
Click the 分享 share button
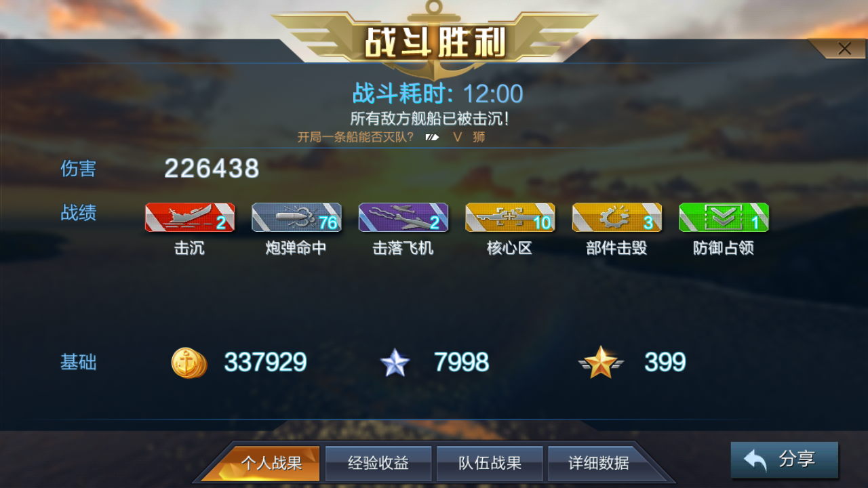click(785, 460)
